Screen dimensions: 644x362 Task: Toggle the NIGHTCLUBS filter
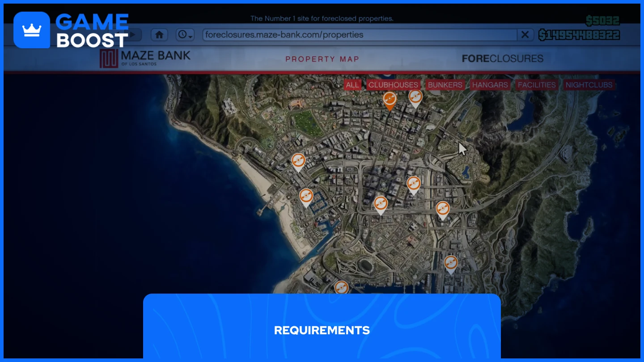coord(589,84)
